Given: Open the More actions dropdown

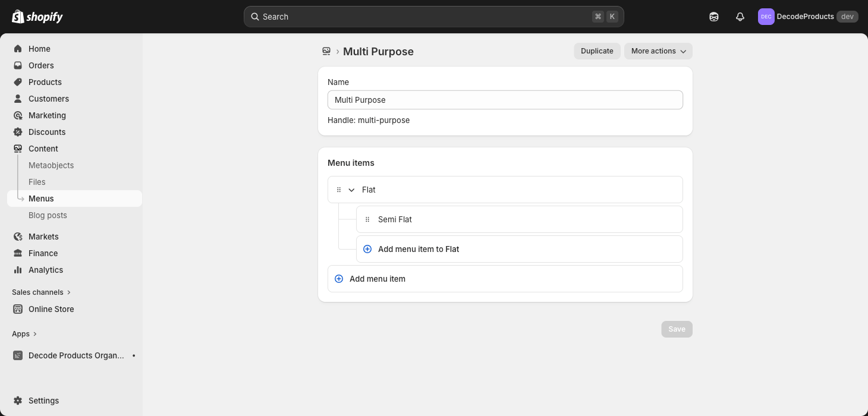Looking at the screenshot, I should (x=658, y=51).
